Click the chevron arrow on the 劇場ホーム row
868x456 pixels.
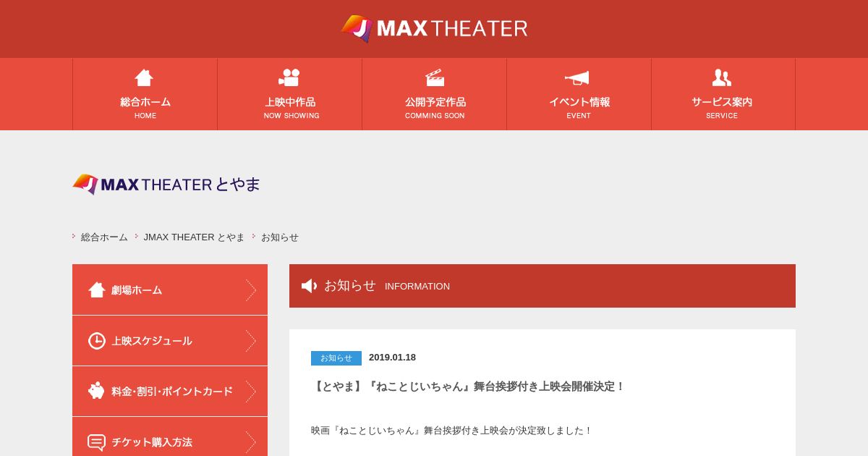250,290
